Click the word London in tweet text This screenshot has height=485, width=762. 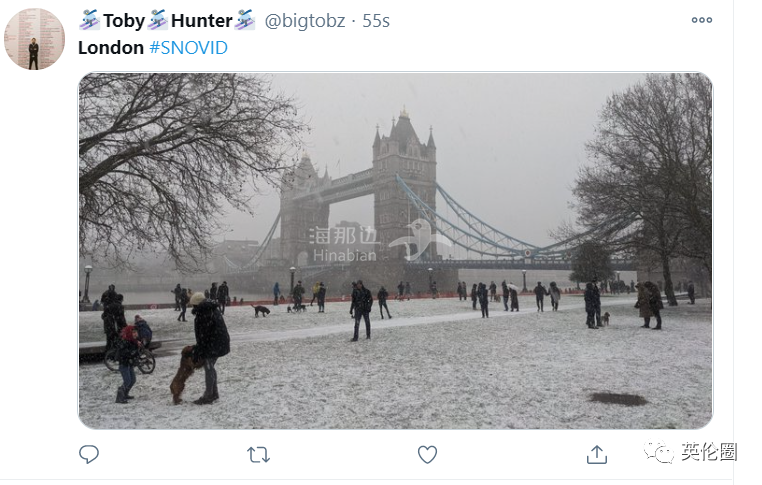coord(111,48)
